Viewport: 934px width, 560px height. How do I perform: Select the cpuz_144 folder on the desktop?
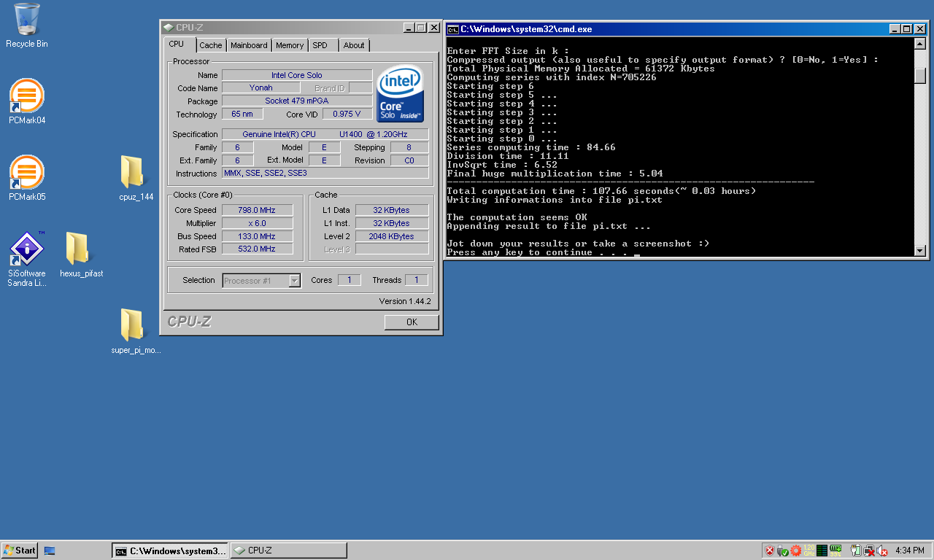tap(136, 179)
